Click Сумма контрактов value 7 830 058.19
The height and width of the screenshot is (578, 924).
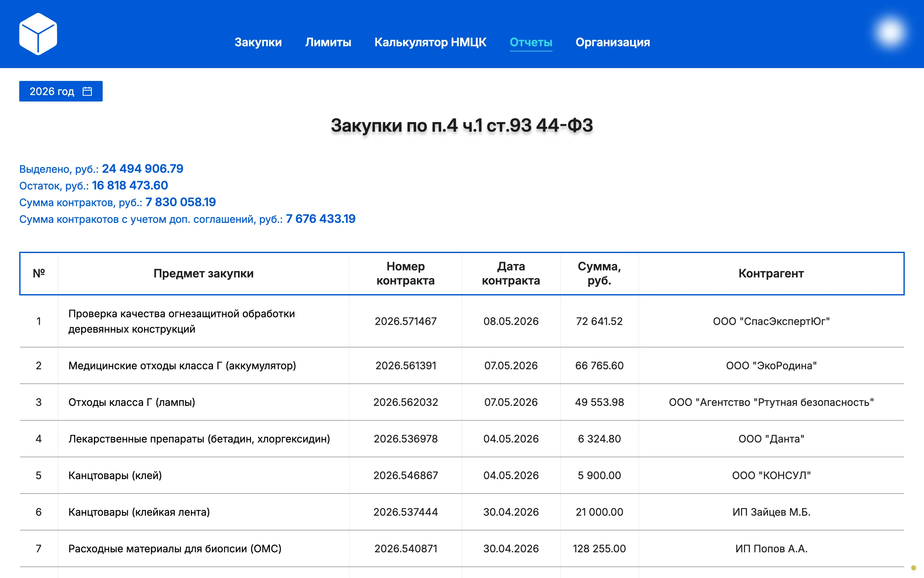coord(181,202)
